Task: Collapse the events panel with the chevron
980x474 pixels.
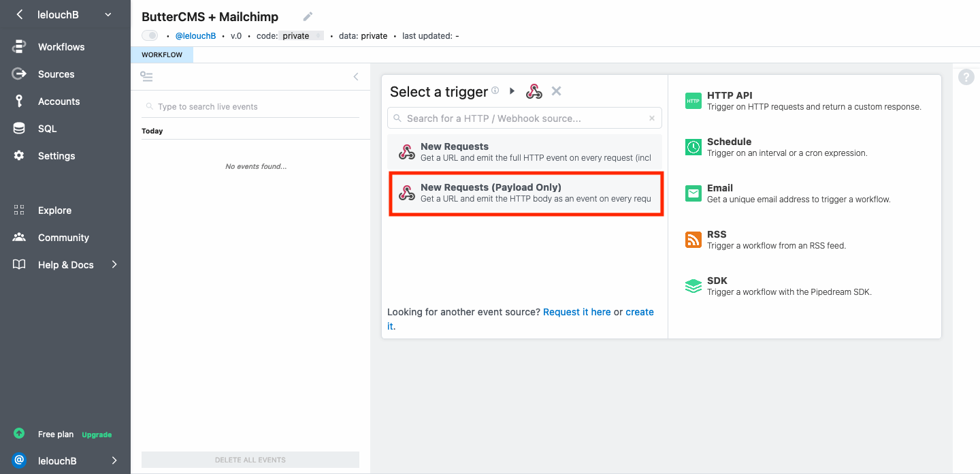Action: pyautogui.click(x=355, y=76)
